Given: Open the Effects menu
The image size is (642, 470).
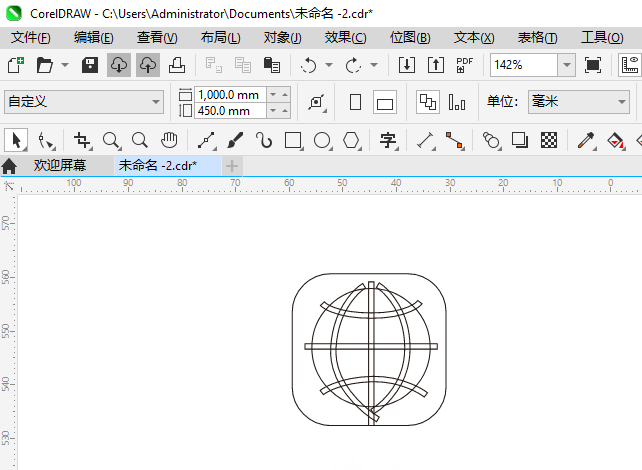Looking at the screenshot, I should coord(346,38).
